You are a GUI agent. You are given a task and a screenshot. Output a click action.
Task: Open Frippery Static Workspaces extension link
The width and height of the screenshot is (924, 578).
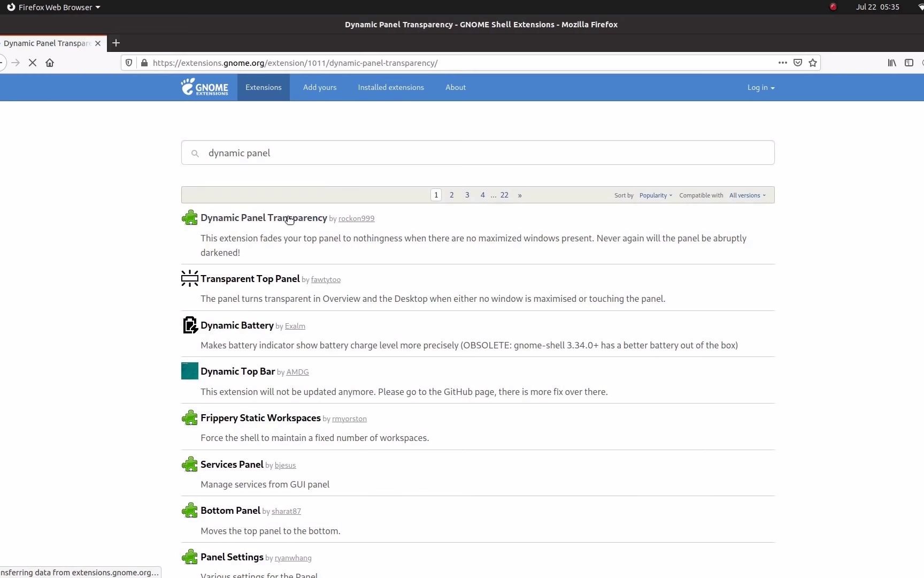[260, 418]
